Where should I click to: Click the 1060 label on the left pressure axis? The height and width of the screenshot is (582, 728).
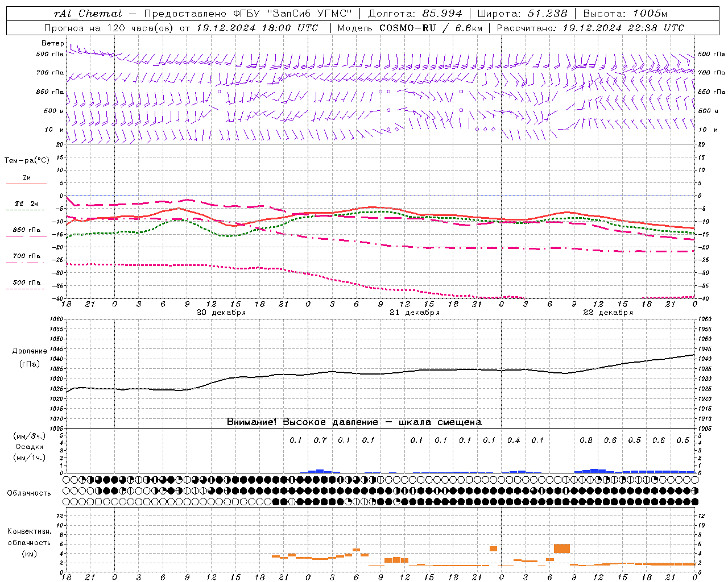[57, 319]
